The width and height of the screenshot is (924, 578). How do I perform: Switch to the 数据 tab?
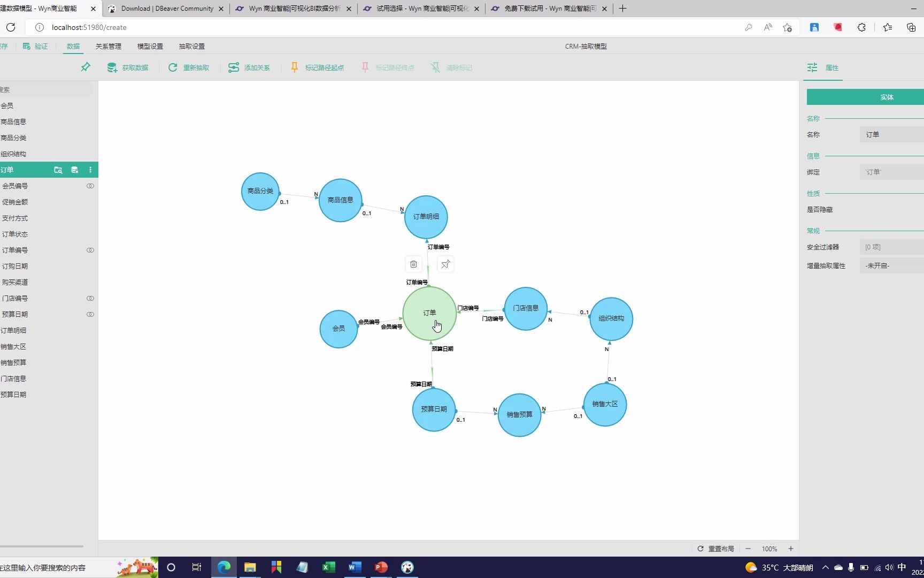pos(73,47)
